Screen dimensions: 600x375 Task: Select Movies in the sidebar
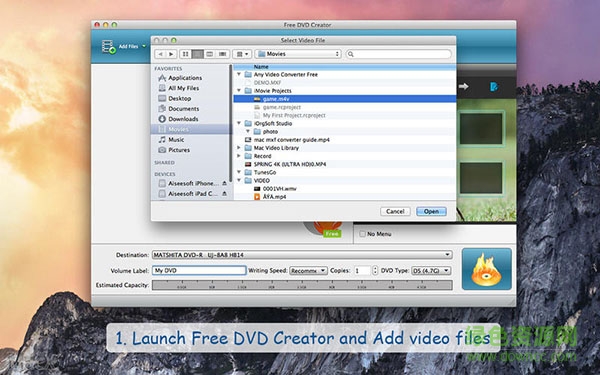tap(191, 129)
